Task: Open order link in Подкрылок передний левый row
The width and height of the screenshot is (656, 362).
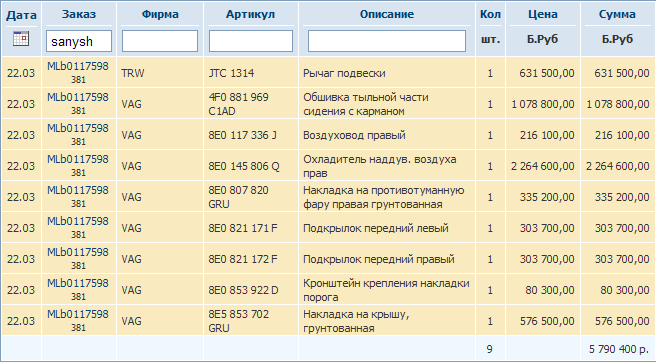Action: [x=78, y=221]
